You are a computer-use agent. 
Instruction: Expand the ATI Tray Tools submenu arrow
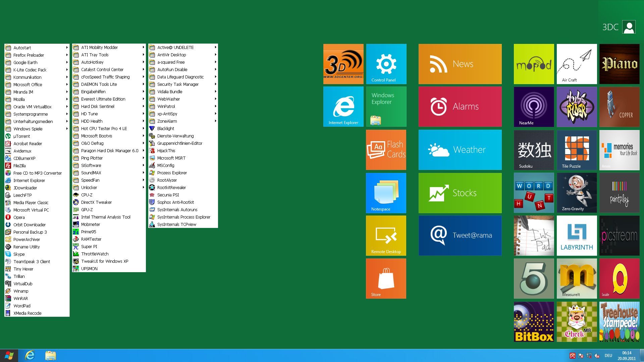(143, 55)
